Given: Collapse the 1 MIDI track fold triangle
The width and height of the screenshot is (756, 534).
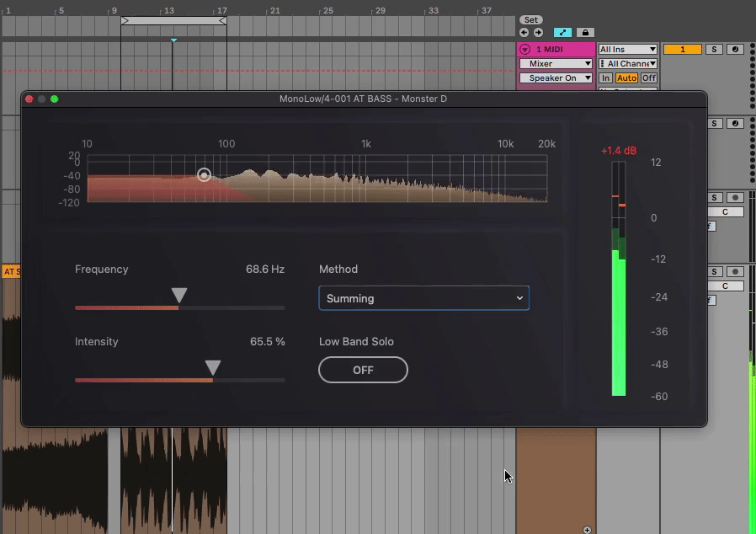Looking at the screenshot, I should click(x=525, y=49).
